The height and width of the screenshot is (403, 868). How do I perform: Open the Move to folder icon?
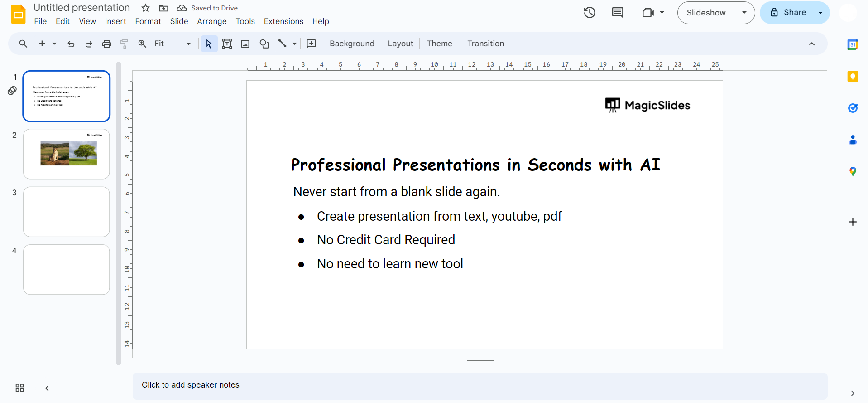coord(163,8)
